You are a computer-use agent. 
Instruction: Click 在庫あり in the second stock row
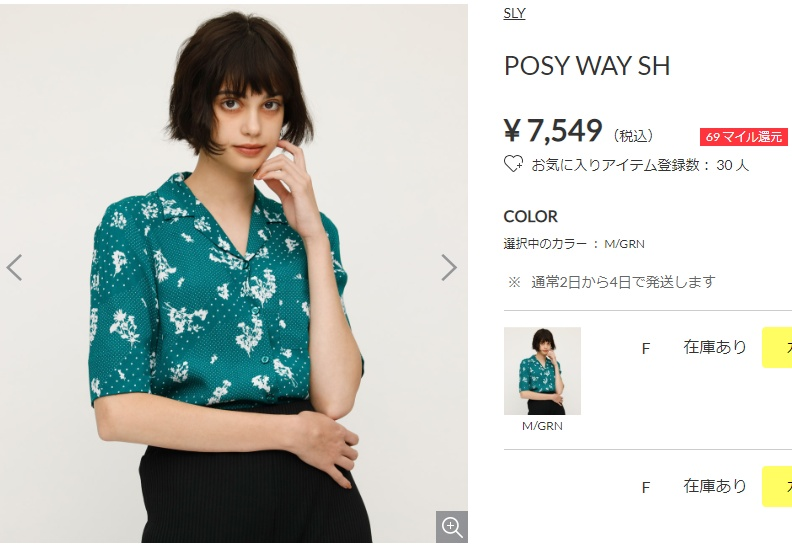(x=715, y=486)
